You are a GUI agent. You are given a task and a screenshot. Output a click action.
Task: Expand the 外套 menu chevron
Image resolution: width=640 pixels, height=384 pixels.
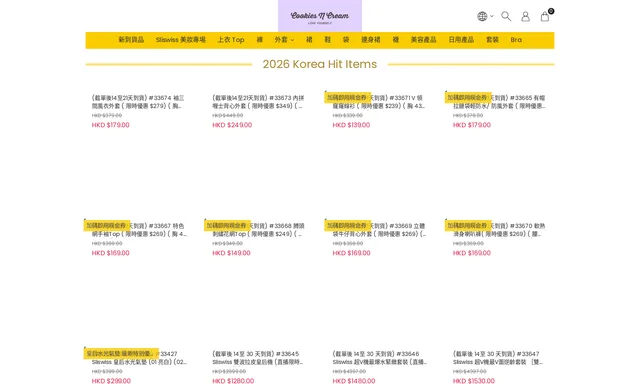click(292, 40)
